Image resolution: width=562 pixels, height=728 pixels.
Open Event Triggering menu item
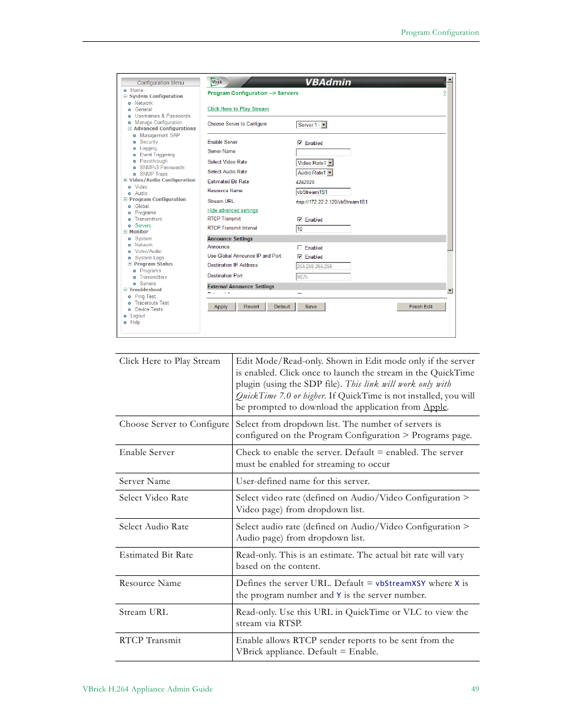click(x=157, y=155)
